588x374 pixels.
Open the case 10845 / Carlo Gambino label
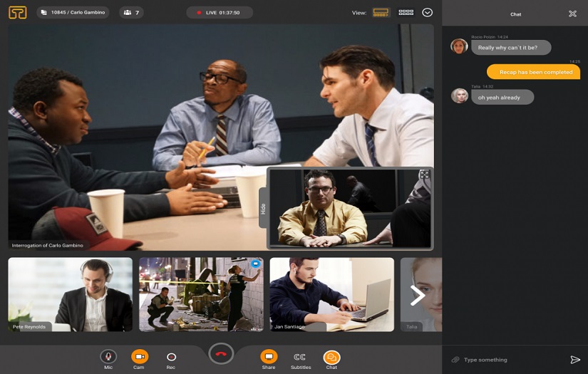tap(73, 12)
